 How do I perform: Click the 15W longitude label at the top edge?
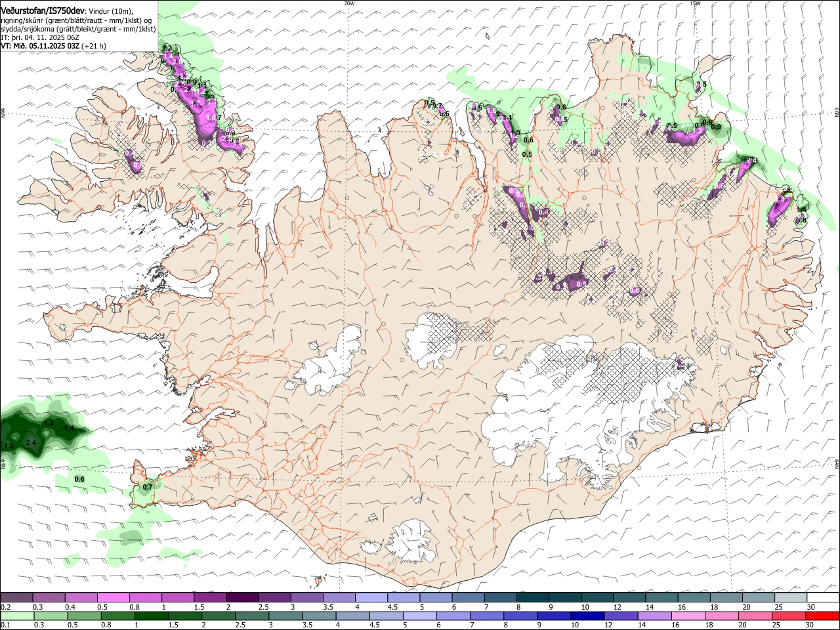point(695,3)
